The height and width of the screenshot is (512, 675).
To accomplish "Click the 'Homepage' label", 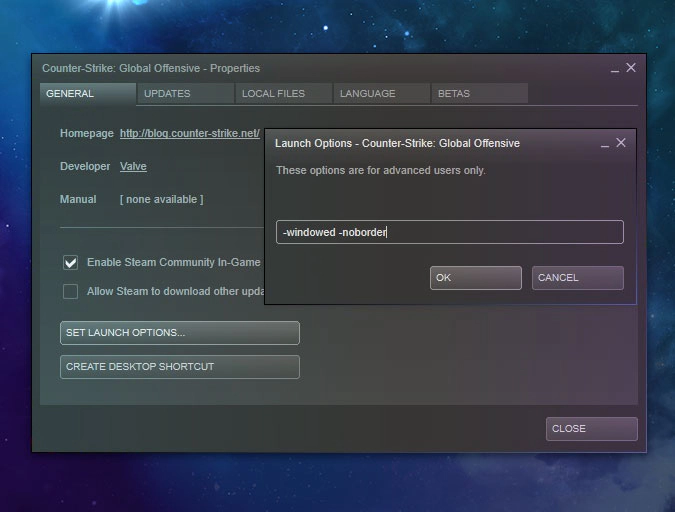I will (x=87, y=133).
